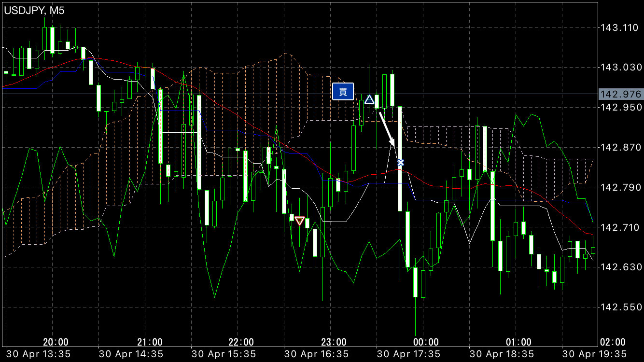The height and width of the screenshot is (362, 644).
Task: Click the USDJPY, M5 chart title
Action: click(34, 10)
